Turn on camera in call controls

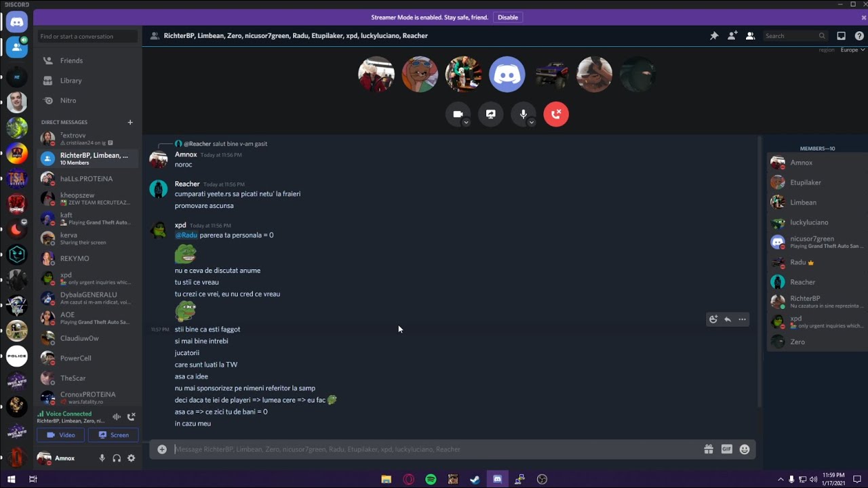[x=458, y=114]
